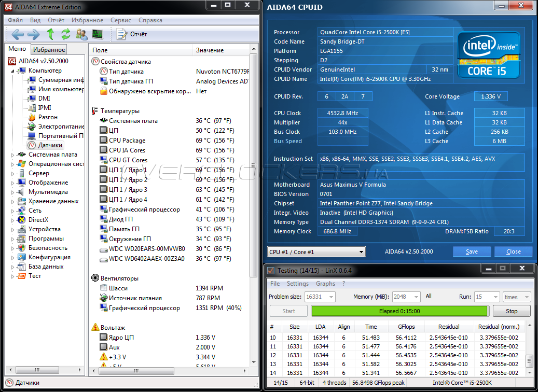Click the Save button in CPUID window
The image size is (538, 392).
tap(472, 251)
